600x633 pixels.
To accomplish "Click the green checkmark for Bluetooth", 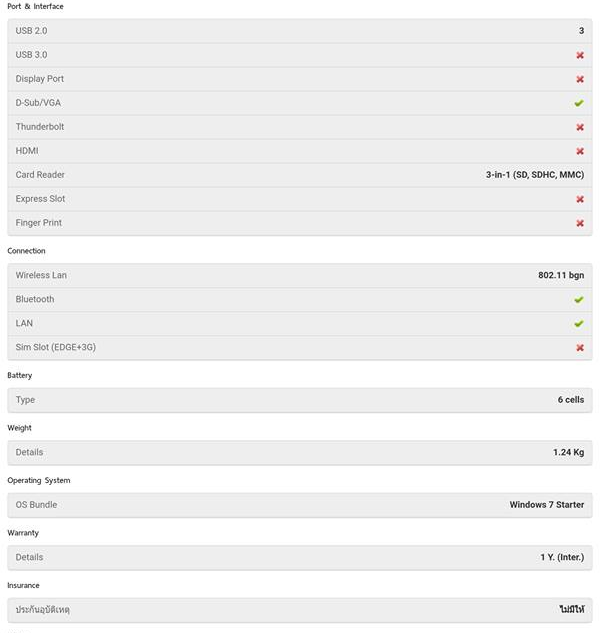I will click(579, 299).
